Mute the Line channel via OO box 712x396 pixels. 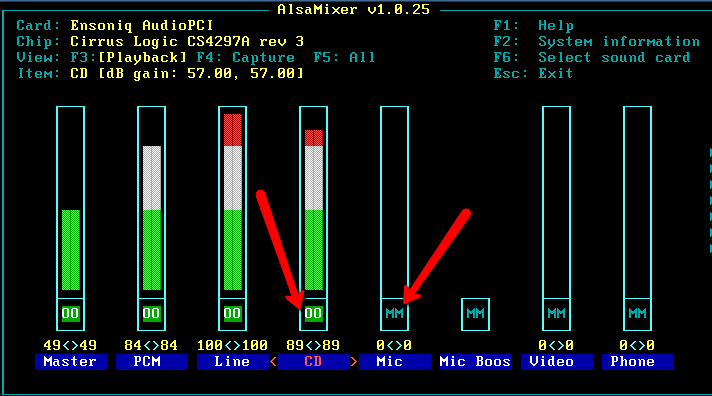pos(232,313)
